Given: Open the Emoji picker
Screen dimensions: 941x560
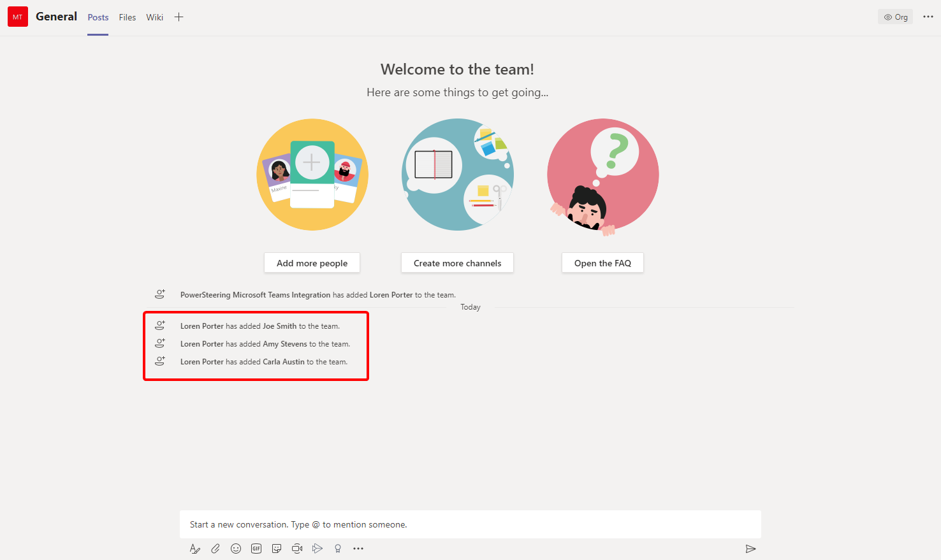Looking at the screenshot, I should tap(236, 549).
